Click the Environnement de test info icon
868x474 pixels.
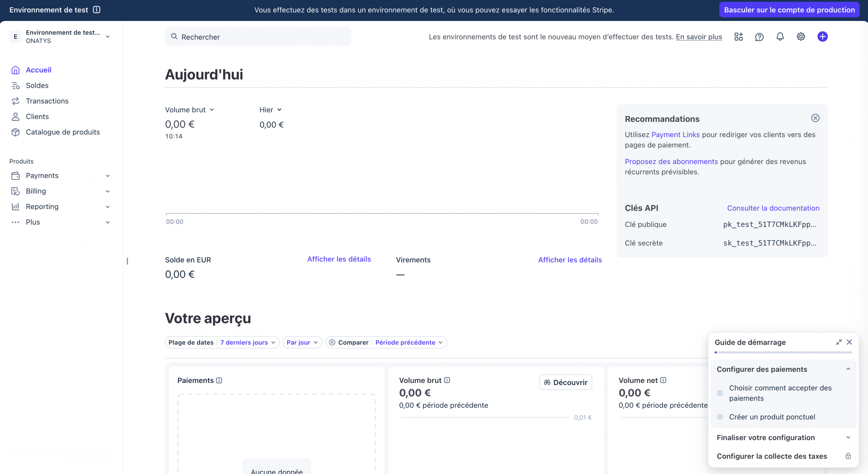click(x=97, y=10)
